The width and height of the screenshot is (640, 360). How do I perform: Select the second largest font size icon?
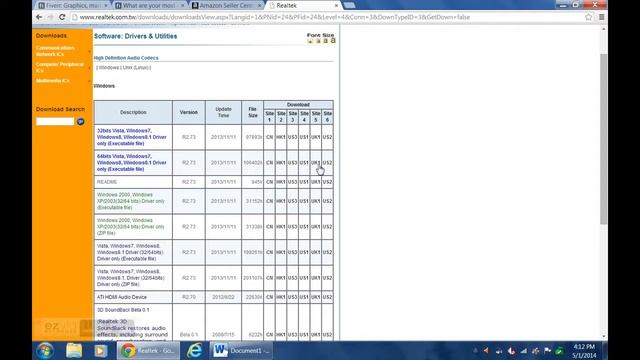(325, 41)
